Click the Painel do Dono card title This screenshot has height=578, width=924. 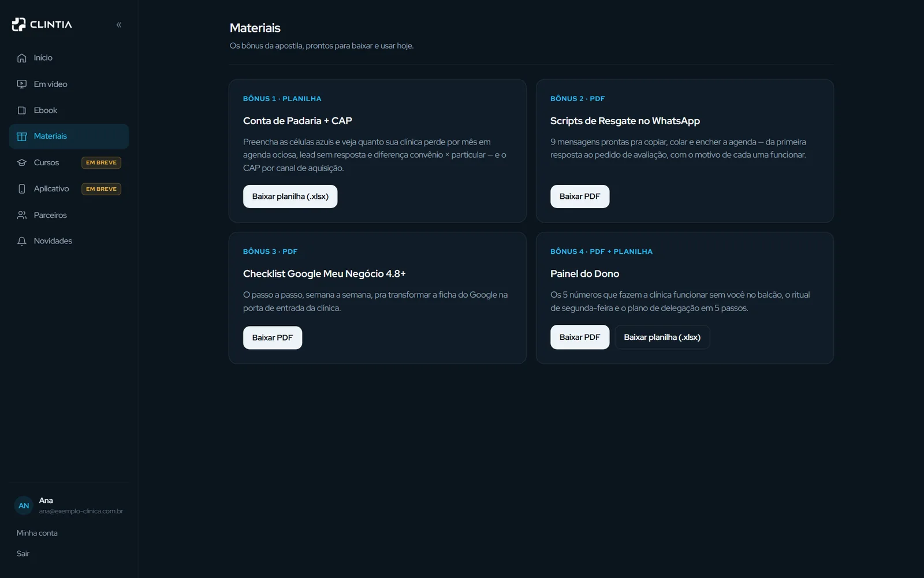coord(584,273)
